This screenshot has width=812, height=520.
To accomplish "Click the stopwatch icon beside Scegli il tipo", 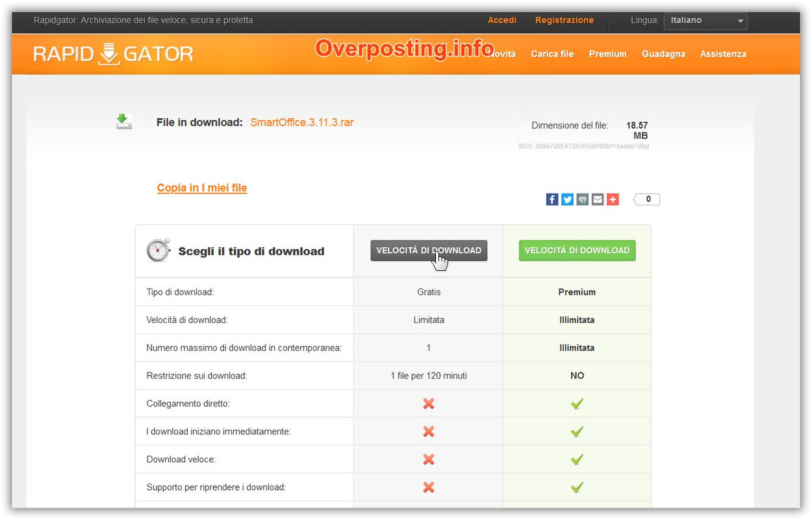I will point(159,250).
